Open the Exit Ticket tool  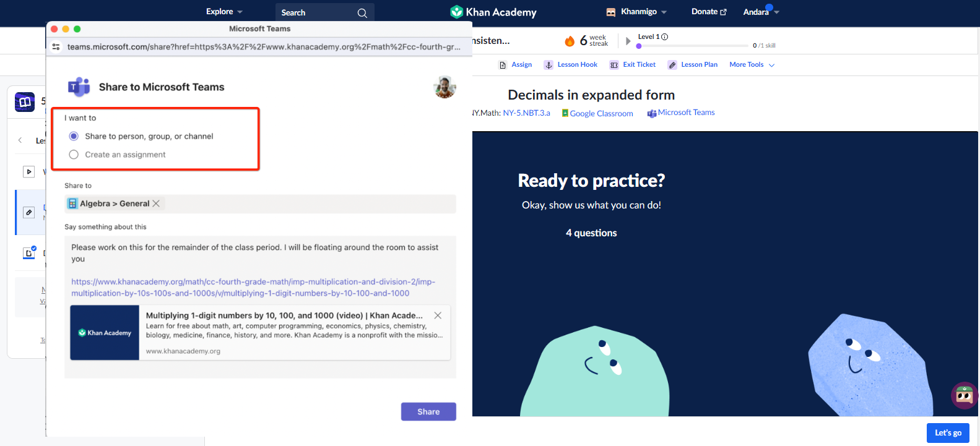[x=632, y=65]
